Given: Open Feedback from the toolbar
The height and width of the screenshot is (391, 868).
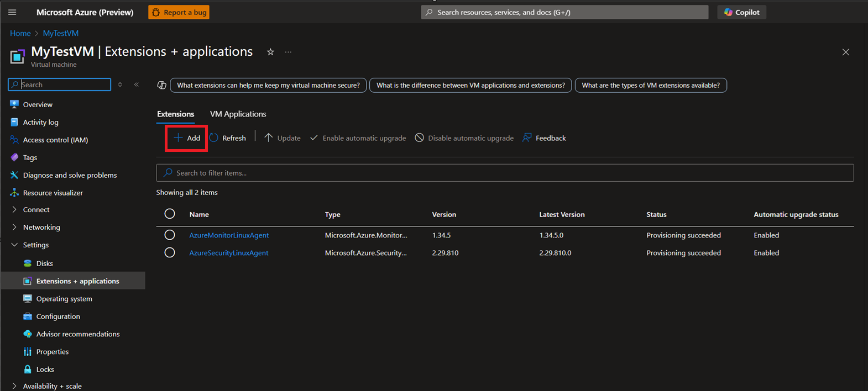Looking at the screenshot, I should (x=544, y=138).
